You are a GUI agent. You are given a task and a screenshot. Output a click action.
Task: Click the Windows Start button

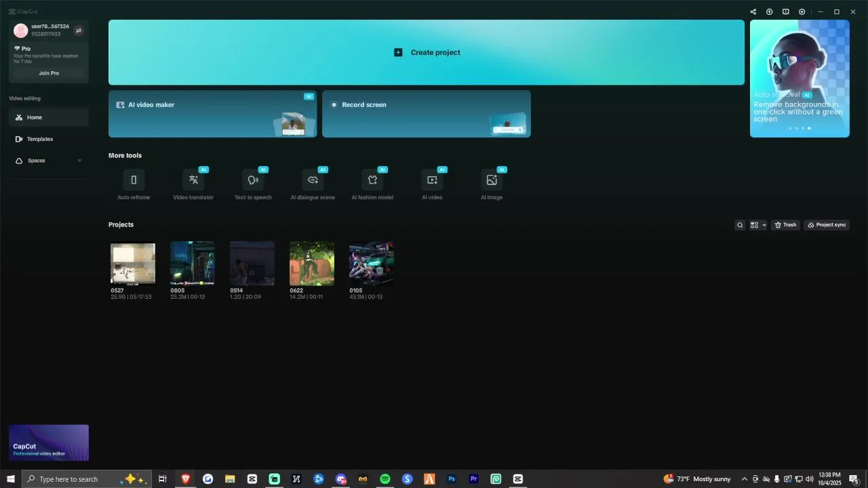pos(11,479)
